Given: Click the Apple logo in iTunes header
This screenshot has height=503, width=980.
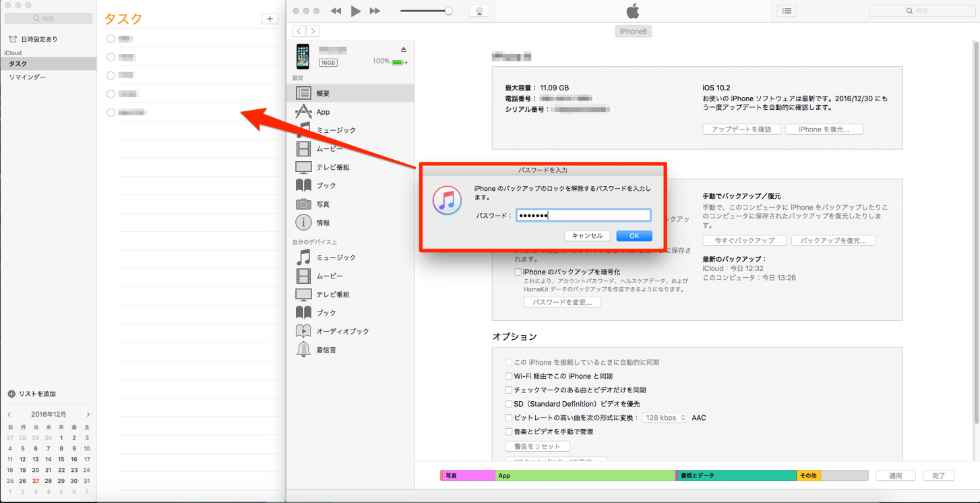Looking at the screenshot, I should point(632,11).
